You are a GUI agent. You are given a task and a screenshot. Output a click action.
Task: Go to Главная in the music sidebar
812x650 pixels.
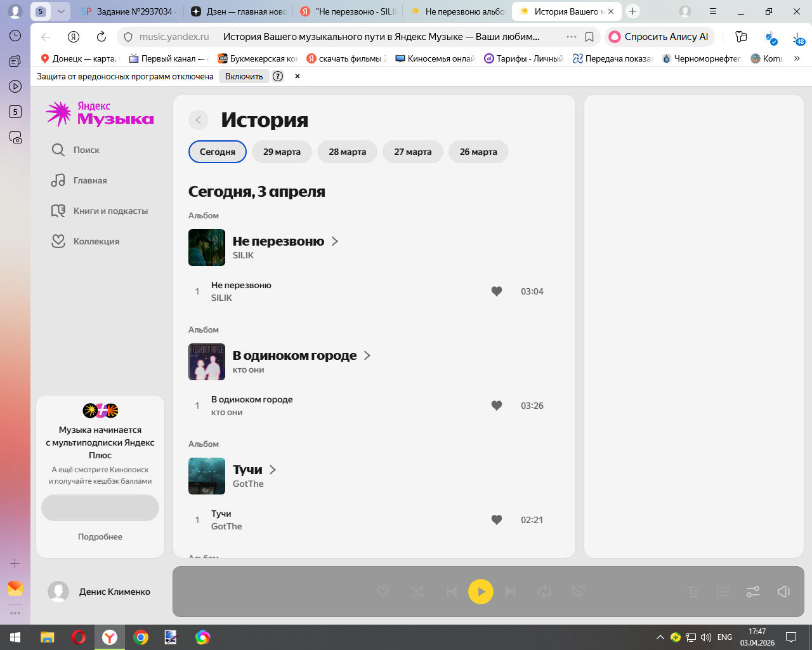coord(79,180)
